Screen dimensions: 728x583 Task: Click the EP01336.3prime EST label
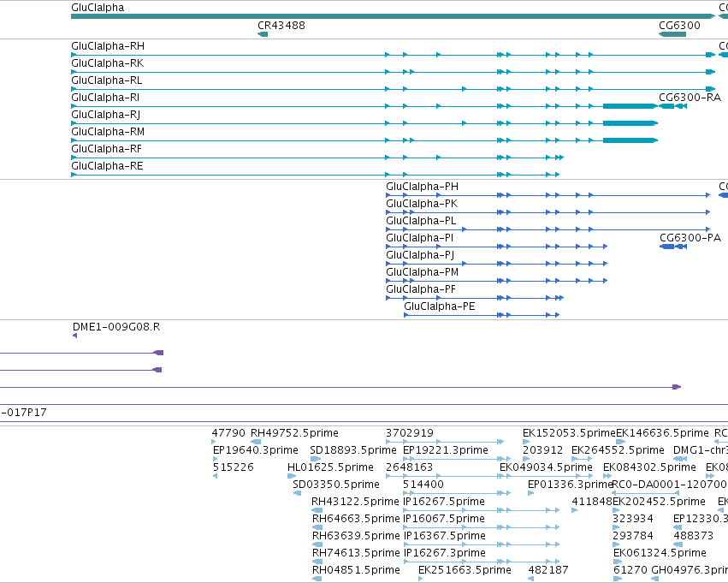570,485
